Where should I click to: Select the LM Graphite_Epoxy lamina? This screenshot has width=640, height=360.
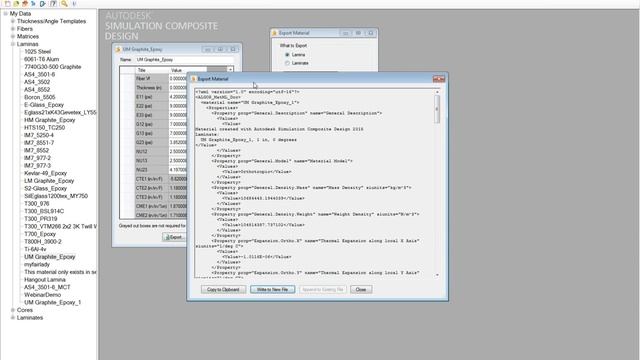point(49,181)
